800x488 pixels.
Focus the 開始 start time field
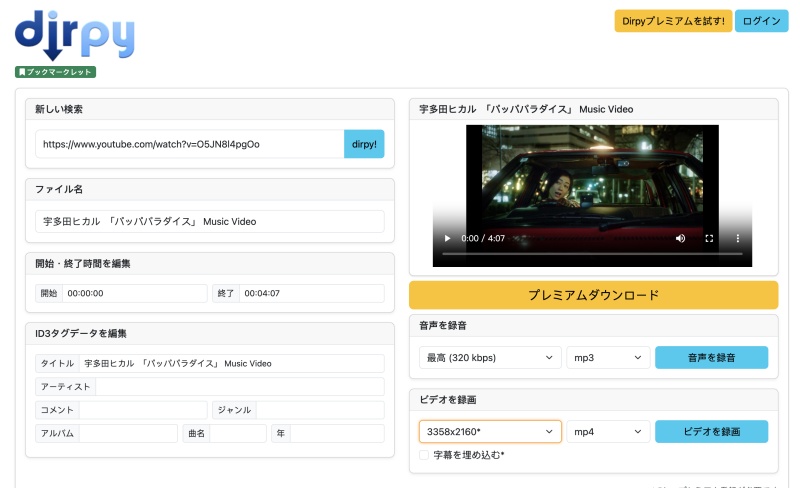coord(135,294)
